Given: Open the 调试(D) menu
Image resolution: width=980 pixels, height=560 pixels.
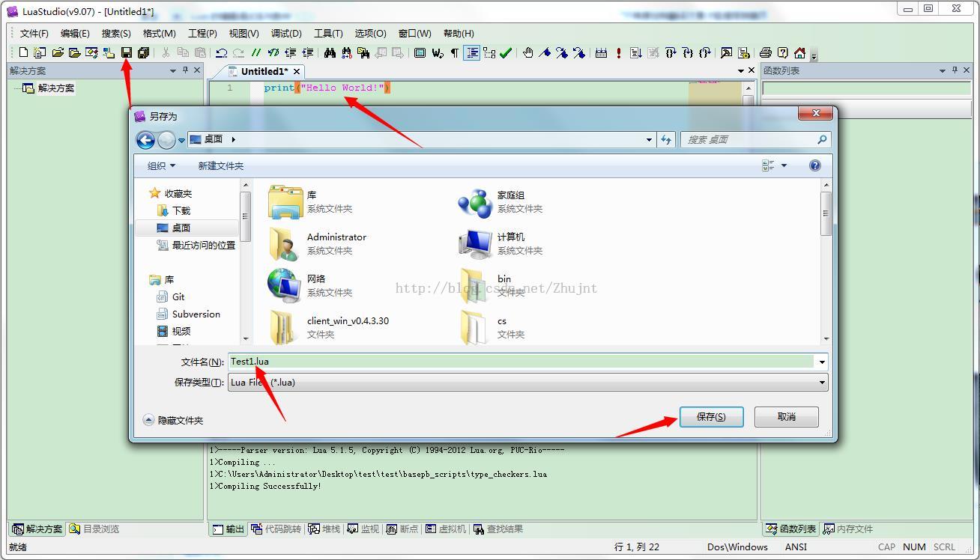Looking at the screenshot, I should pyautogui.click(x=286, y=33).
